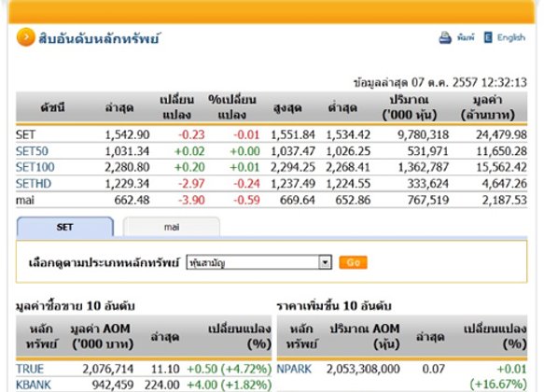Select the mai low 652.86
The image size is (544, 392).
pyautogui.click(x=353, y=200)
